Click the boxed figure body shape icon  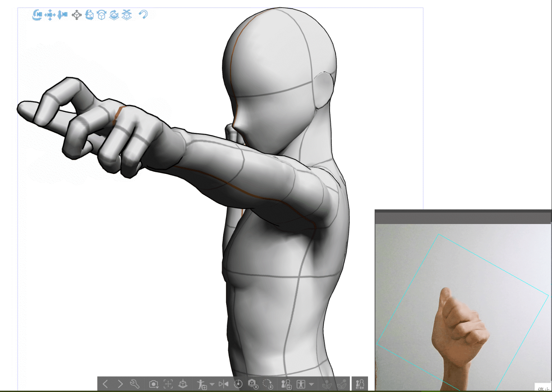click(301, 384)
